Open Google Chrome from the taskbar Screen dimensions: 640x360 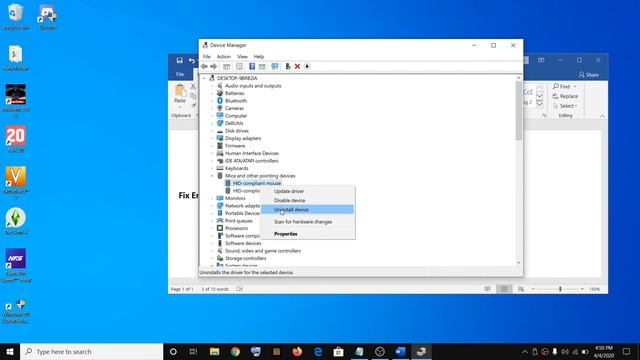pos(235,351)
